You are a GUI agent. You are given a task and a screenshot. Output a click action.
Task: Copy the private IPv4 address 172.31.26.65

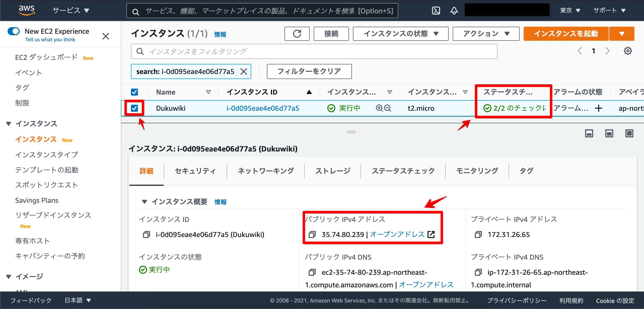coord(478,235)
